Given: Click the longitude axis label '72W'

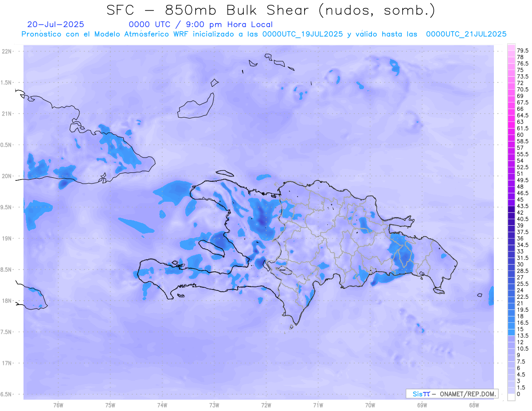Looking at the screenshot, I should tap(266, 405).
